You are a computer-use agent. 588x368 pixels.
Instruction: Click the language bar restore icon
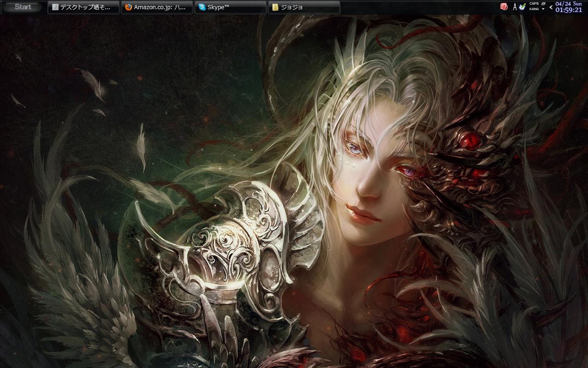click(543, 4)
